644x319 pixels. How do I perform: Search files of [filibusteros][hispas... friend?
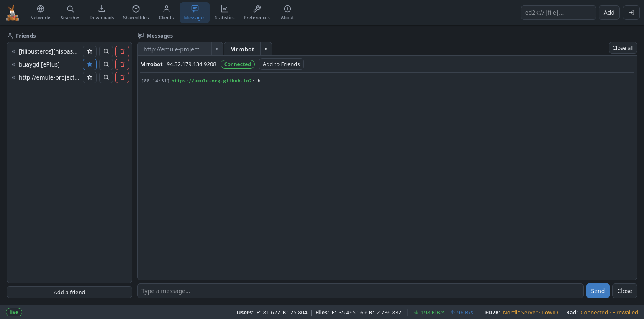(106, 51)
